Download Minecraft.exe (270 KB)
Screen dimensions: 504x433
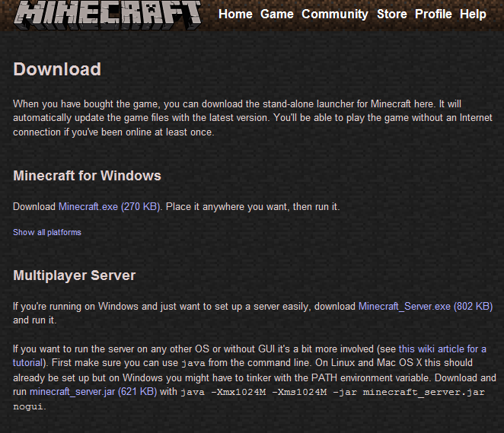(x=110, y=206)
